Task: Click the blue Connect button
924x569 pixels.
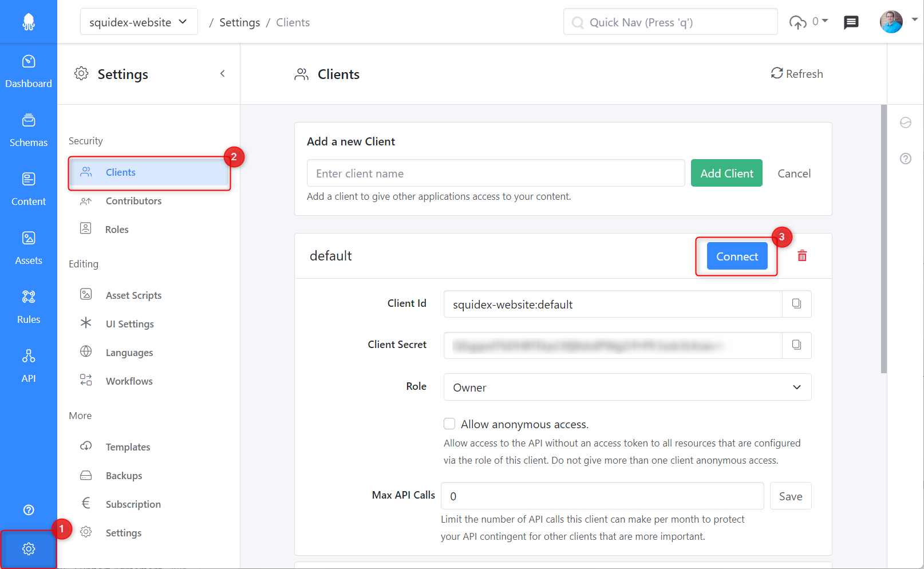Action: click(737, 256)
